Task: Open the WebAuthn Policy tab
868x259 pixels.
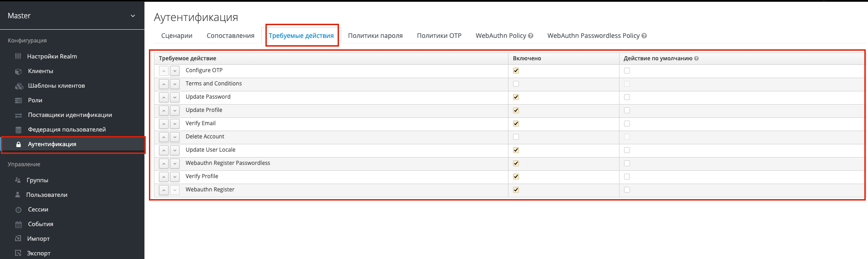Action: 501,36
